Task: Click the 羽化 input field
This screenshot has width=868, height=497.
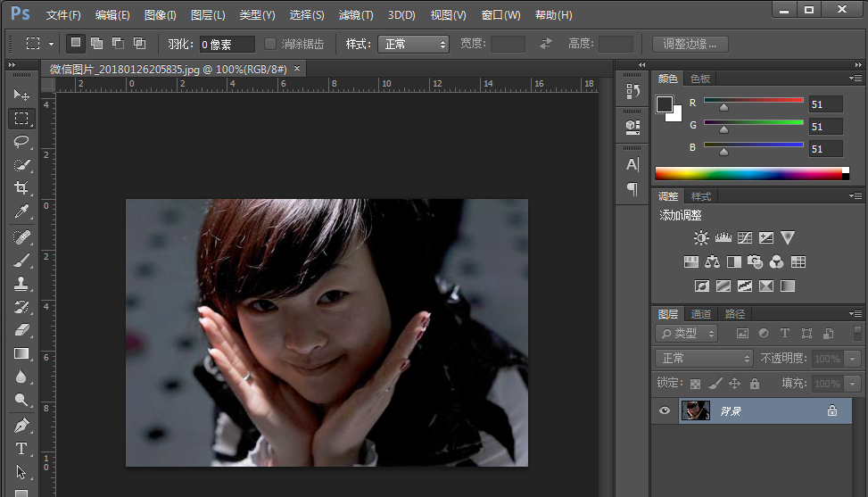Action: (227, 44)
